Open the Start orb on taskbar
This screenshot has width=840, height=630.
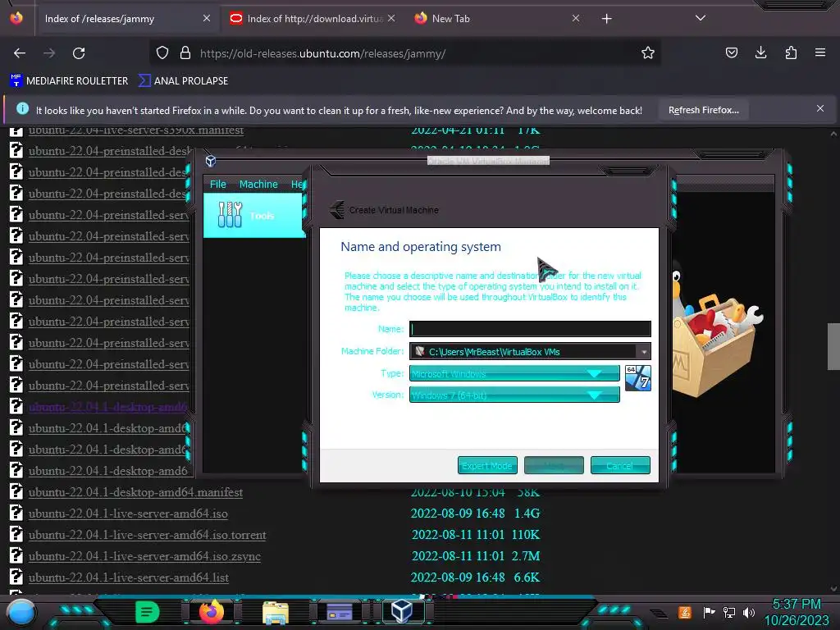[21, 613]
